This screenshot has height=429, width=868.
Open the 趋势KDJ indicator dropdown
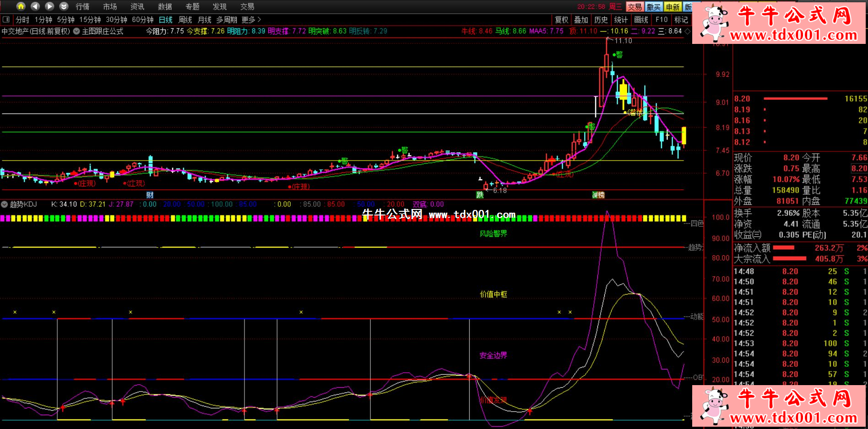coord(5,204)
